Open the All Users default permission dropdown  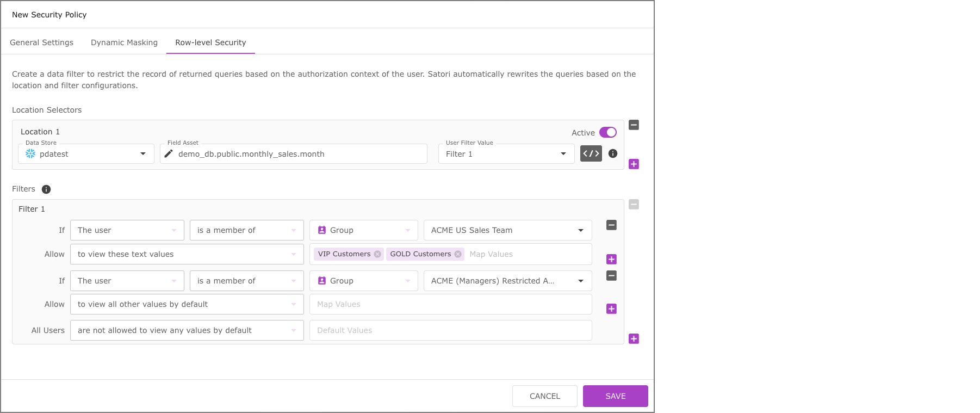tap(187, 330)
